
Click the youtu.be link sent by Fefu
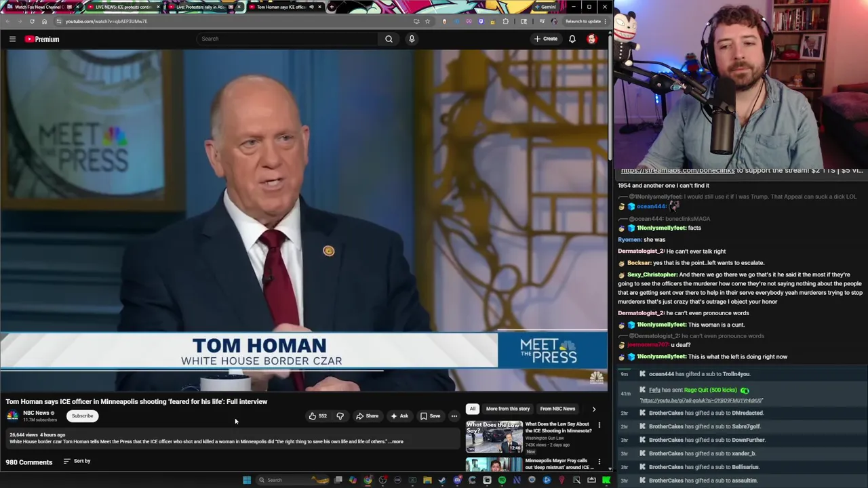pos(701,401)
